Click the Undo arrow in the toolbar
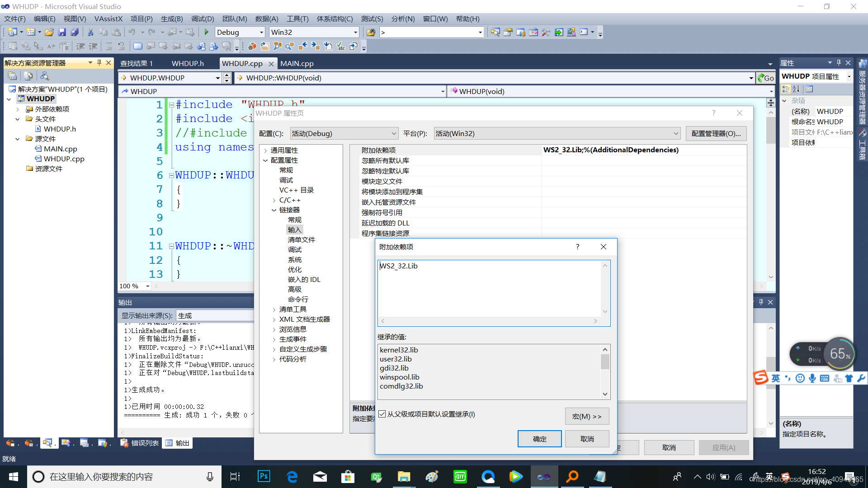Image resolution: width=868 pixels, height=488 pixels. tap(132, 32)
